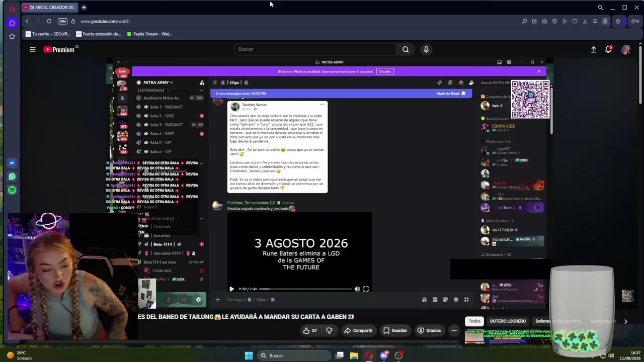This screenshot has height=362, width=644.
Task: Open the Opera AI assistant button
Action: pos(634,21)
